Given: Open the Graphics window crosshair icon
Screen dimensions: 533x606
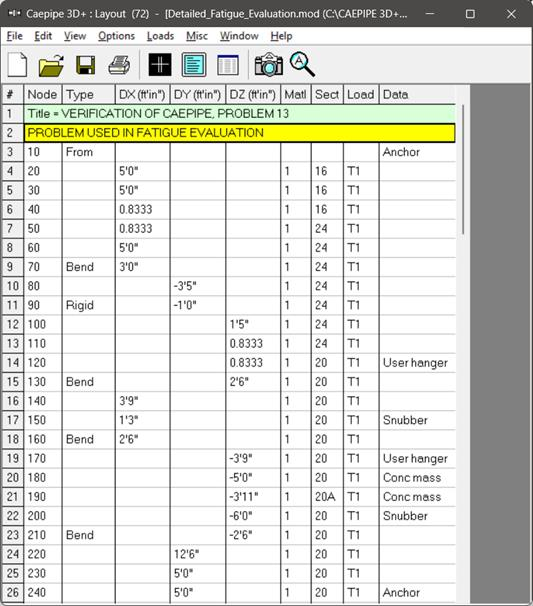Looking at the screenshot, I should [x=160, y=65].
